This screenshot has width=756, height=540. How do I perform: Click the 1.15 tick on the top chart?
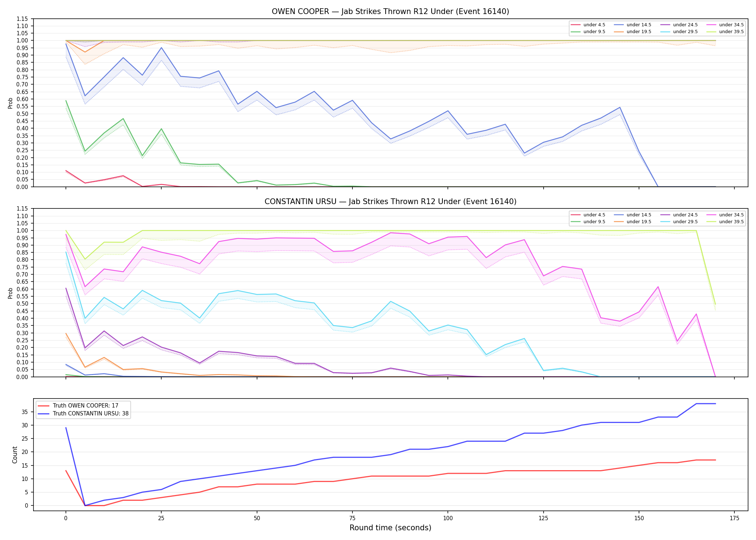coord(22,19)
